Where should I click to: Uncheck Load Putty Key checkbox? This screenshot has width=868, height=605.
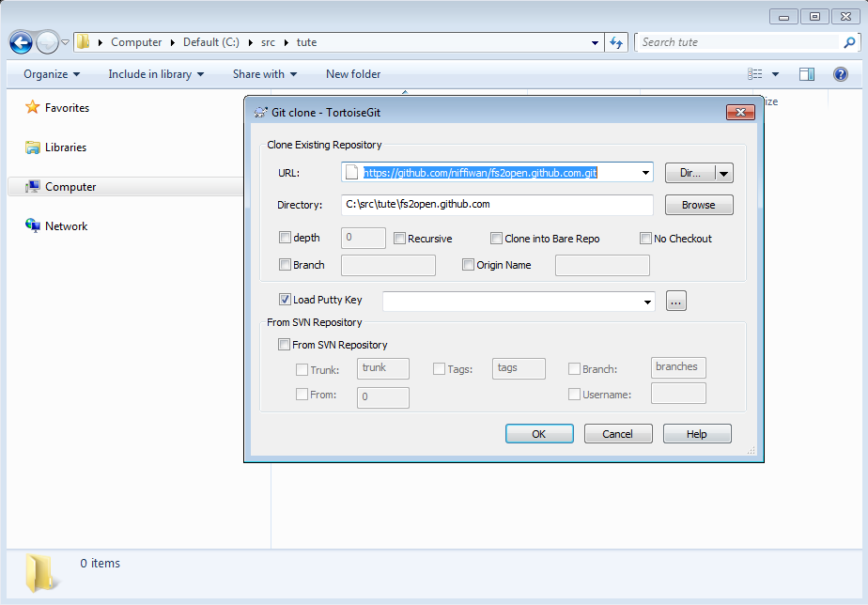[285, 300]
